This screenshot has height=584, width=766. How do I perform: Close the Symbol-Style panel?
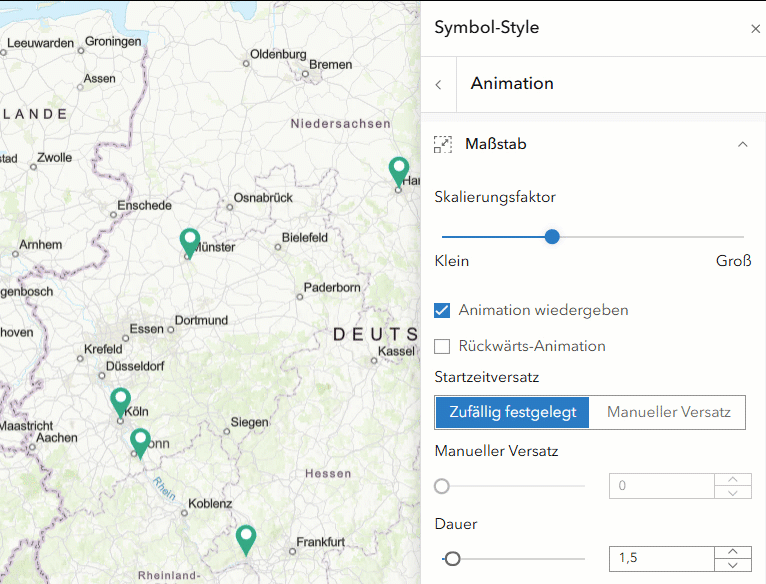755,29
